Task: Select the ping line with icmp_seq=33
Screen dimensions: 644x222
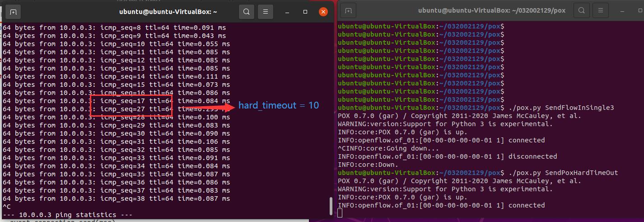Action: [116, 158]
